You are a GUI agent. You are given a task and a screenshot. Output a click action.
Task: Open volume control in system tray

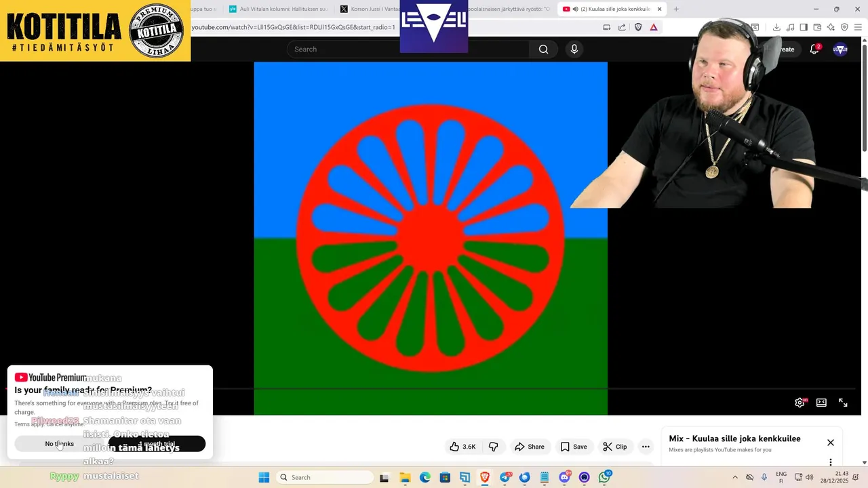[x=809, y=477]
